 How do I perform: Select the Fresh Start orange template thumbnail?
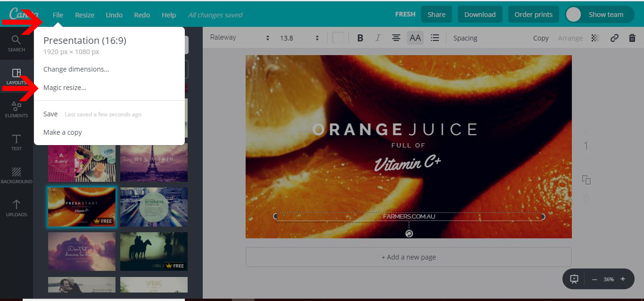click(x=81, y=207)
